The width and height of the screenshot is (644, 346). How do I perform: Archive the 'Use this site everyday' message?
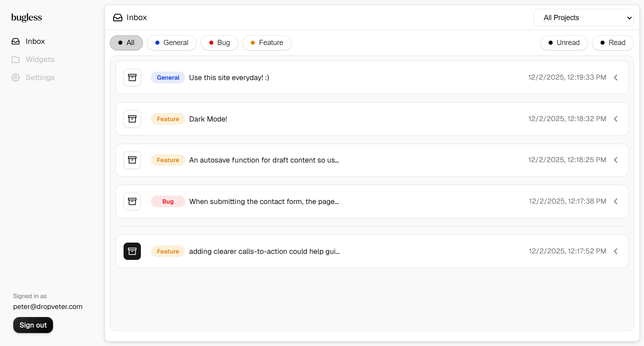132,78
